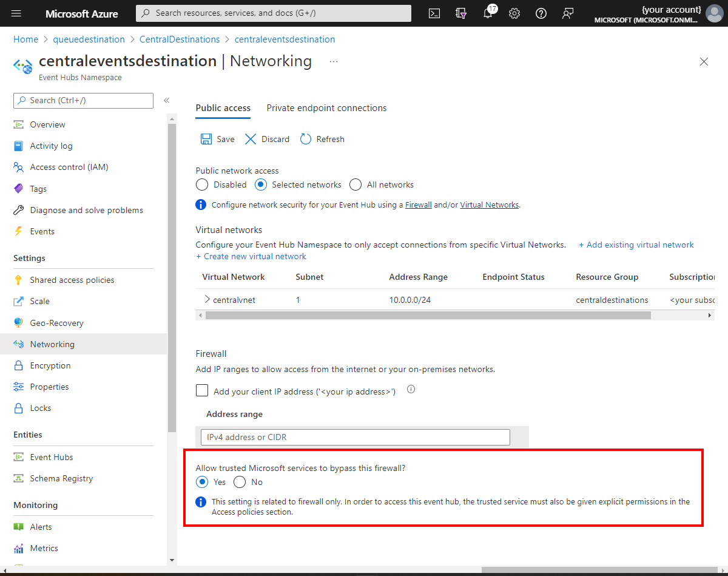Select Shared access policies in the sidebar
Viewport: 728px width, 576px height.
[x=72, y=280]
